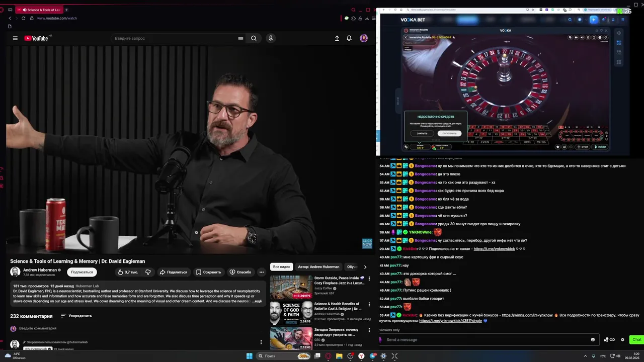Reload the YouTube page

coord(24,18)
